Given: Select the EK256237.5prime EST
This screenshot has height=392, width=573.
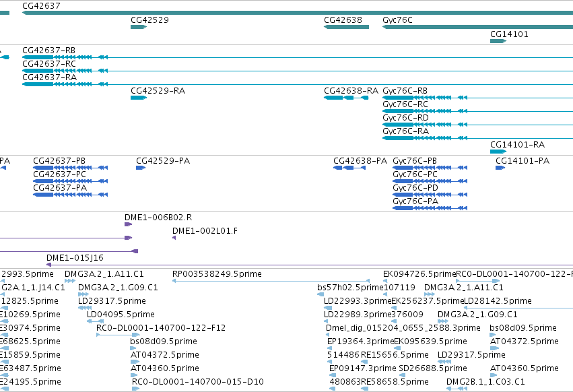Looking at the screenshot, I should (394, 308).
